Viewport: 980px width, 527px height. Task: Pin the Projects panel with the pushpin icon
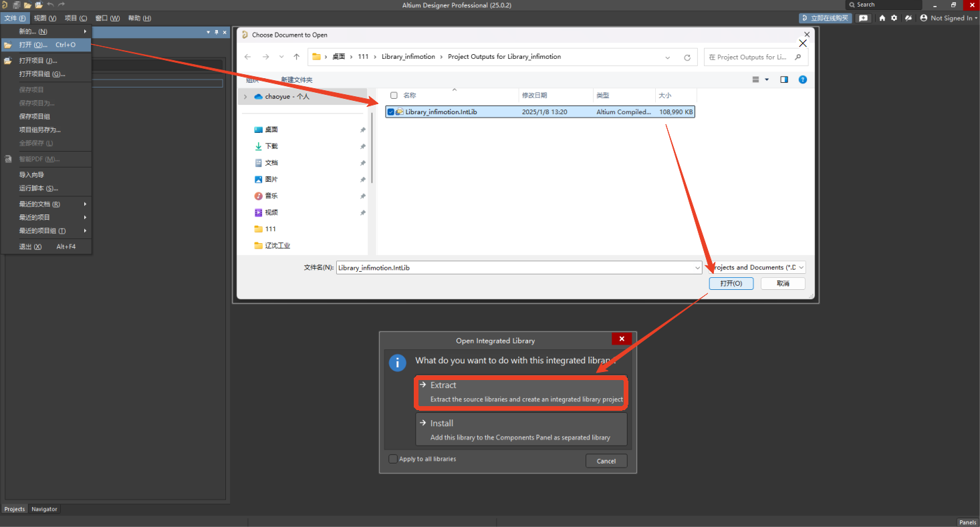pyautogui.click(x=217, y=32)
